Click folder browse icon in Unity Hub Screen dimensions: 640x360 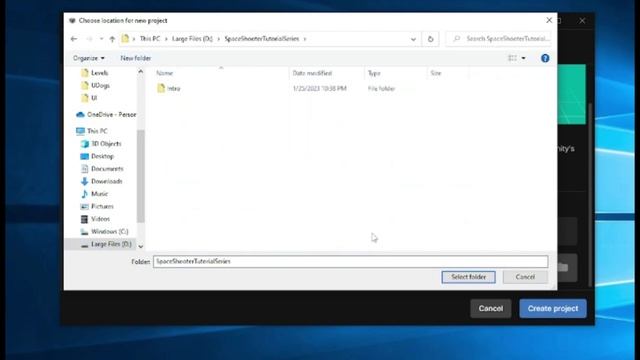coord(564,268)
